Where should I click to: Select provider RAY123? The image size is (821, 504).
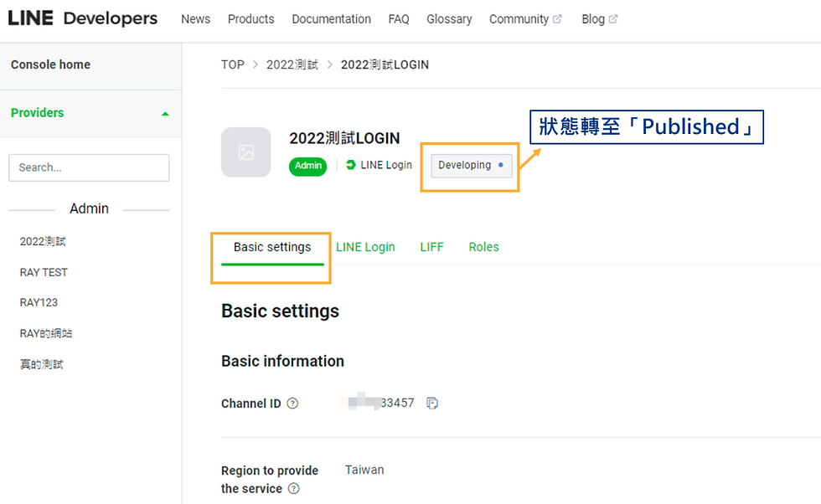pos(39,302)
